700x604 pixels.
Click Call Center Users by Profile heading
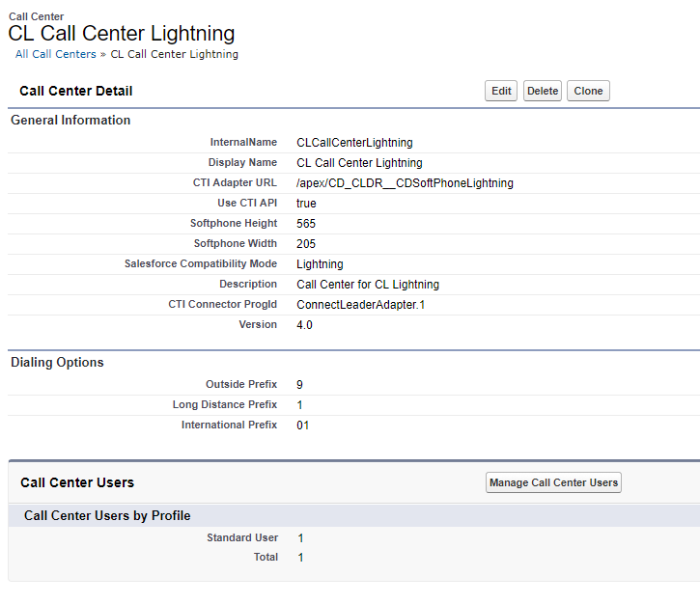click(x=107, y=515)
